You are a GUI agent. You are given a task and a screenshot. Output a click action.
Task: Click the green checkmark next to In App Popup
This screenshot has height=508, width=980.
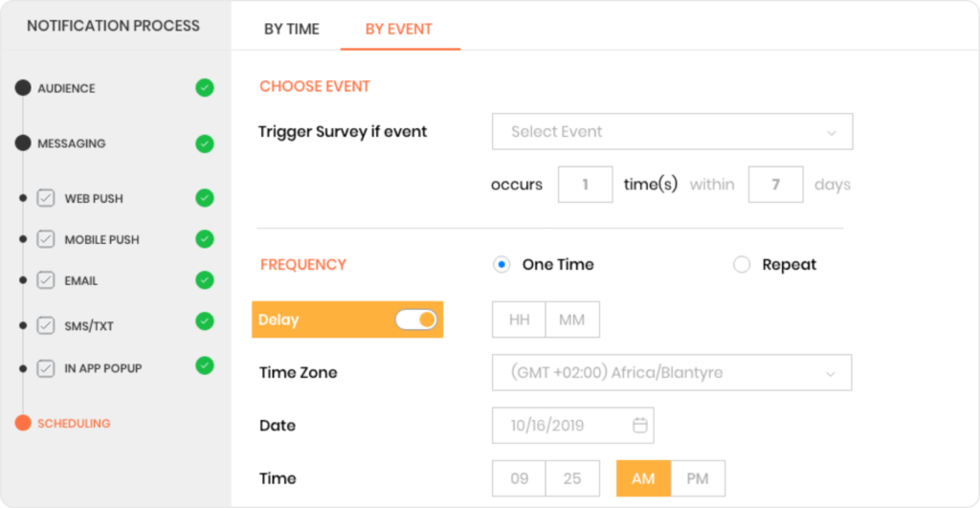(205, 365)
